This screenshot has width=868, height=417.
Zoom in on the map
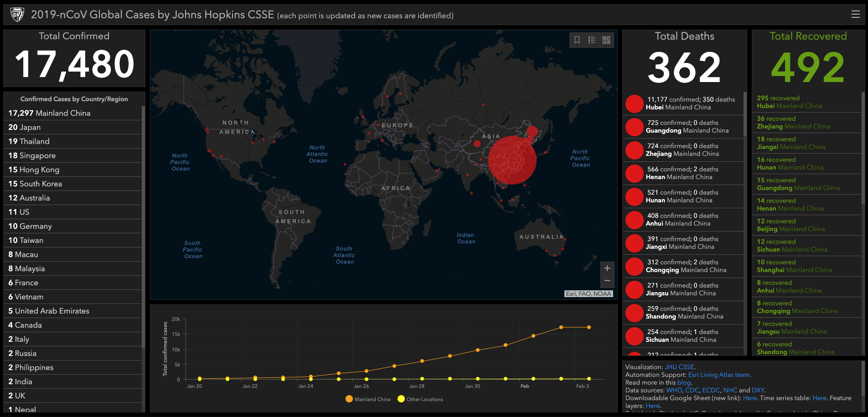[x=607, y=268]
